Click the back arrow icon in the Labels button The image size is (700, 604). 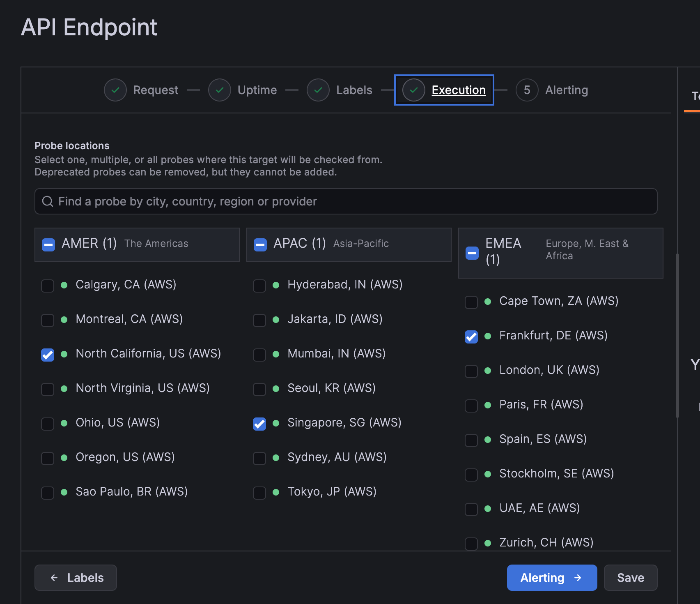(x=54, y=577)
